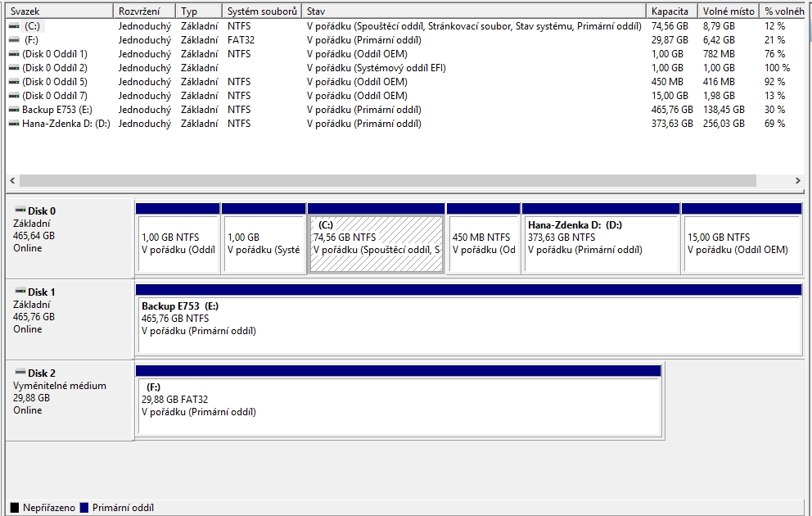This screenshot has width=812, height=516.
Task: Click the 29,87 GB capacity cell
Action: point(670,40)
